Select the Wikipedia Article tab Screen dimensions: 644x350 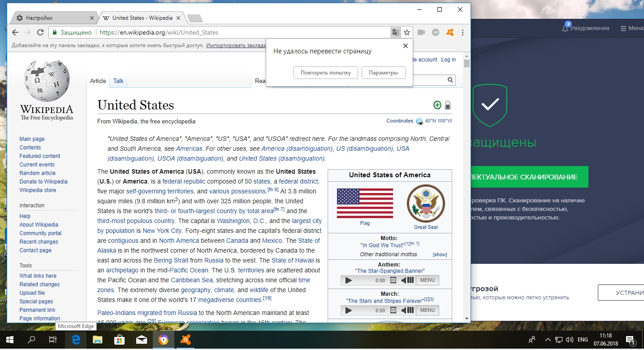[98, 81]
